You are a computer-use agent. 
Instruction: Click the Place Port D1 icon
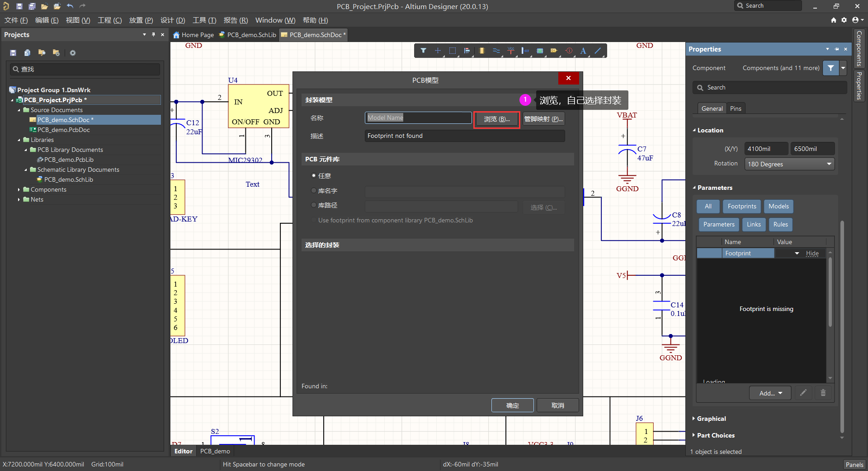click(554, 51)
